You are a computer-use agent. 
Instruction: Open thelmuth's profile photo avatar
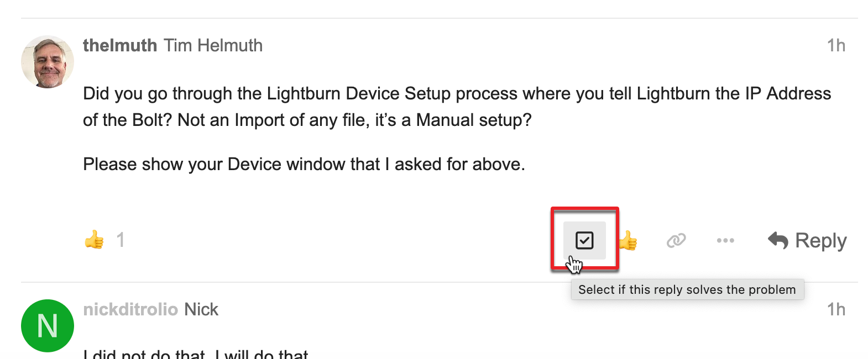point(48,62)
